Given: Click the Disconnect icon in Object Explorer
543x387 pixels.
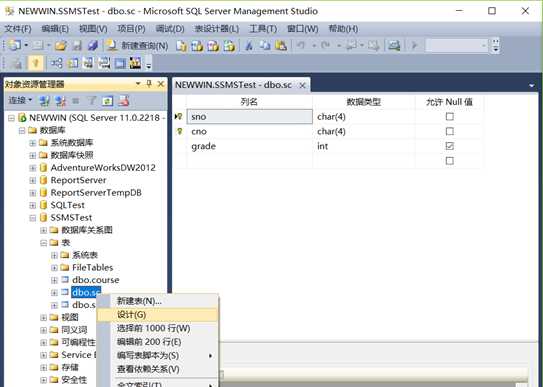Looking at the screenshot, I should click(x=60, y=101).
